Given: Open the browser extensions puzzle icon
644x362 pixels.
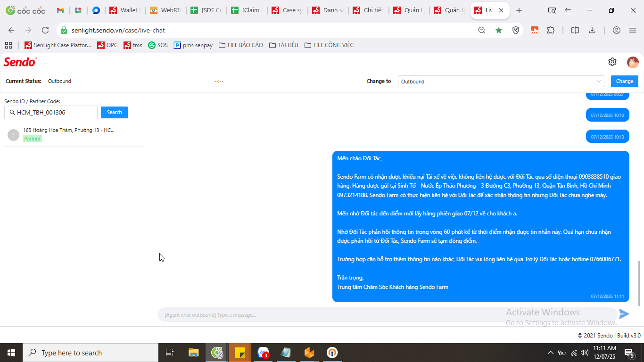Looking at the screenshot, I should point(551,30).
